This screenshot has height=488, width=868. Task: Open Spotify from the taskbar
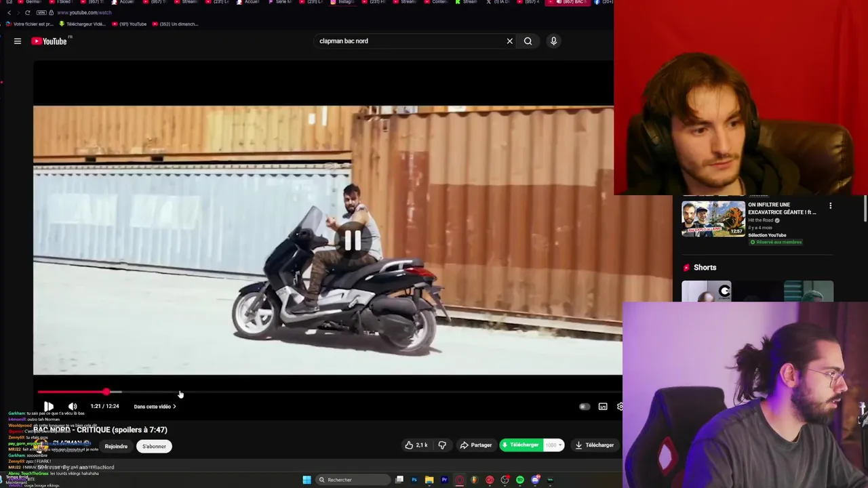point(520,480)
